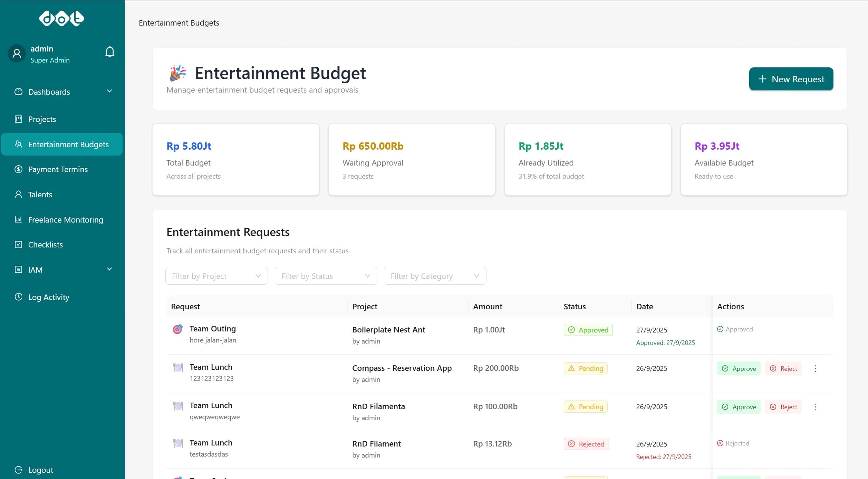The height and width of the screenshot is (479, 868).
Task: Approve the Team Lunch Compass request
Action: click(738, 368)
